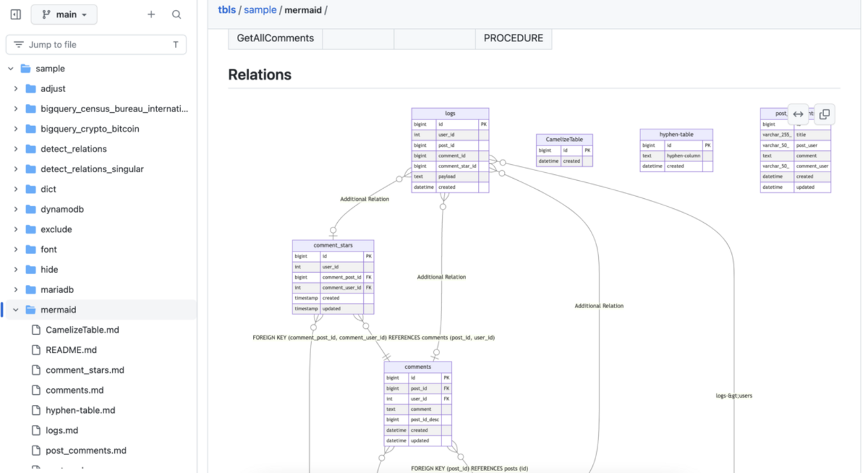Click the logs entity table header
Viewport: 868px width, 473px height.
point(450,113)
